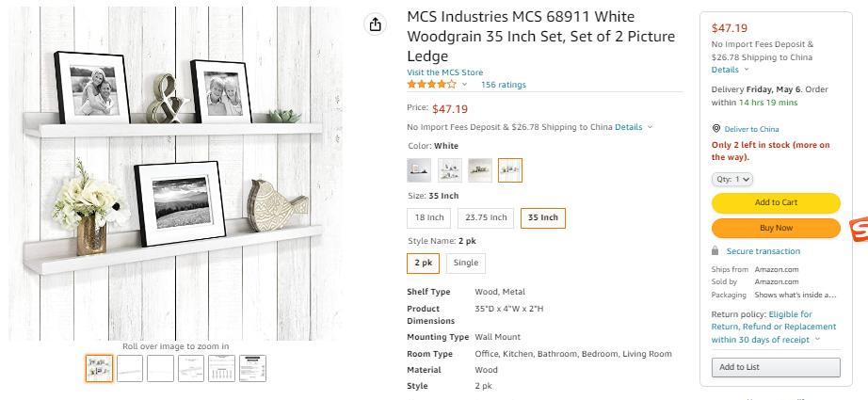Select the 18 Inch size option
The height and width of the screenshot is (400, 868).
click(428, 218)
